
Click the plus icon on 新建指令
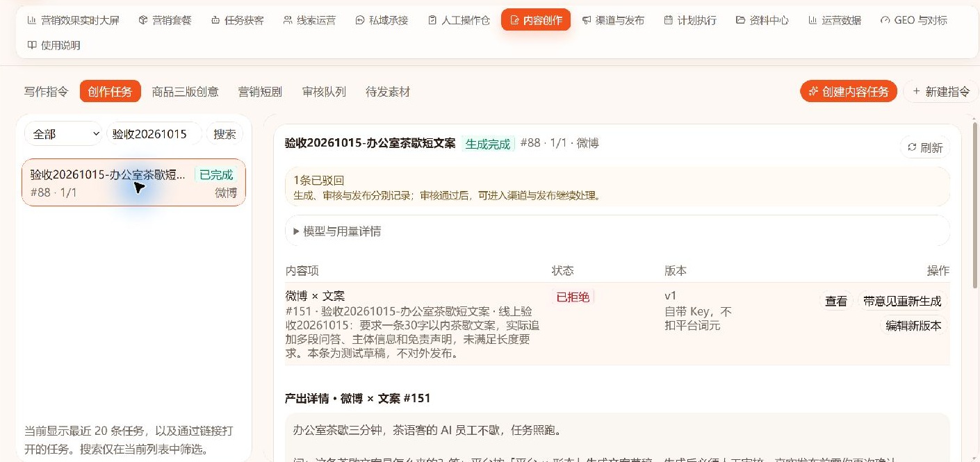click(x=916, y=91)
